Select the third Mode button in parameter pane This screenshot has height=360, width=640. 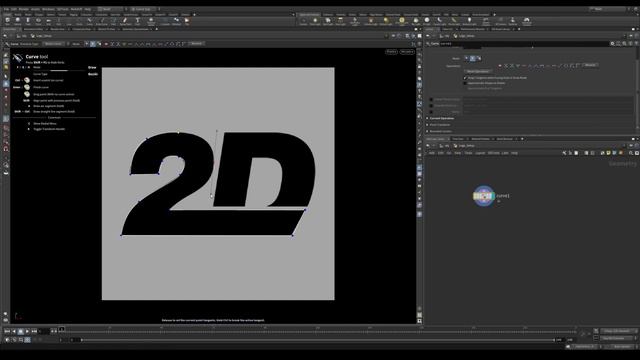479,58
